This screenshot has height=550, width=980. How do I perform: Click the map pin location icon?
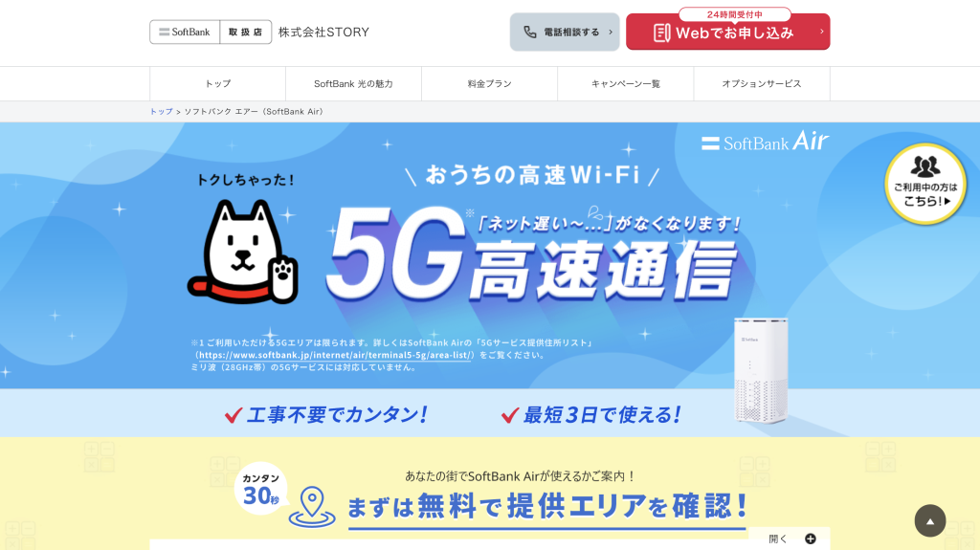point(312,507)
